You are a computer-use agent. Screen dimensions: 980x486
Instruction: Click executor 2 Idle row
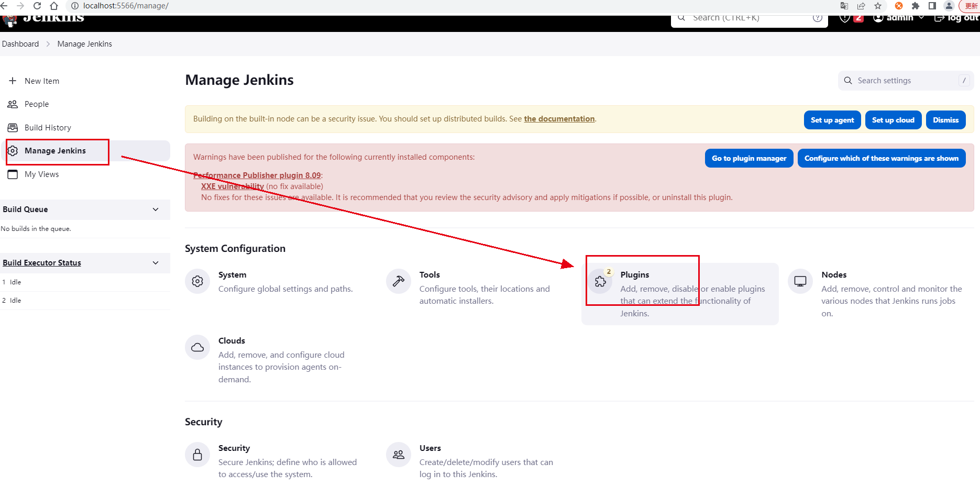coord(85,300)
